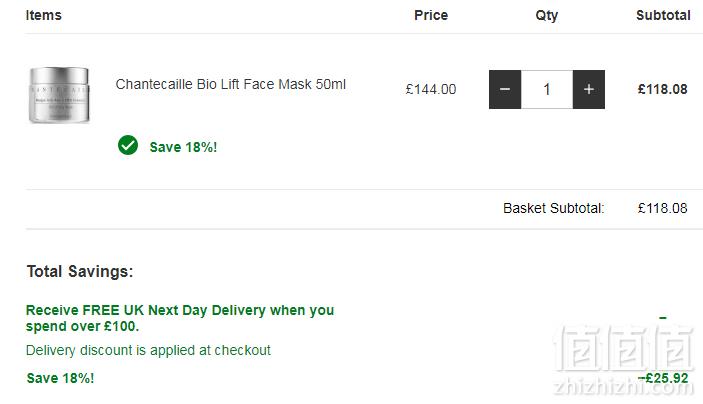Click the Basket Subtotal label
This screenshot has width=703, height=404.
coord(554,208)
